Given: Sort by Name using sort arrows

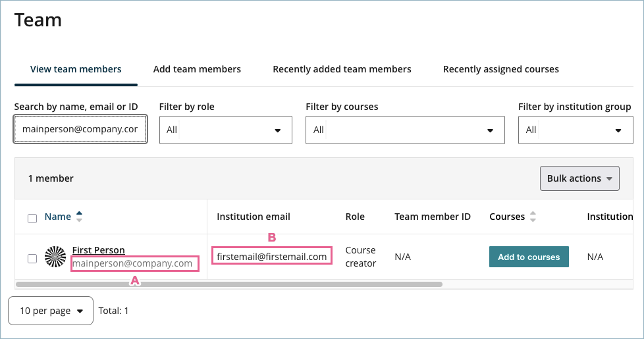Looking at the screenshot, I should (80, 217).
